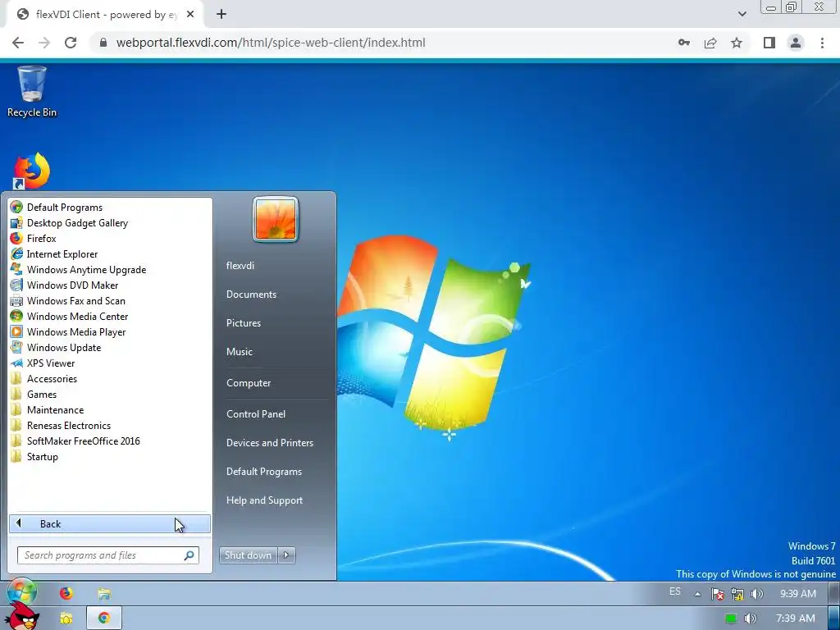Open the tab search dropdown chevron
The width and height of the screenshot is (840, 630).
(x=742, y=15)
